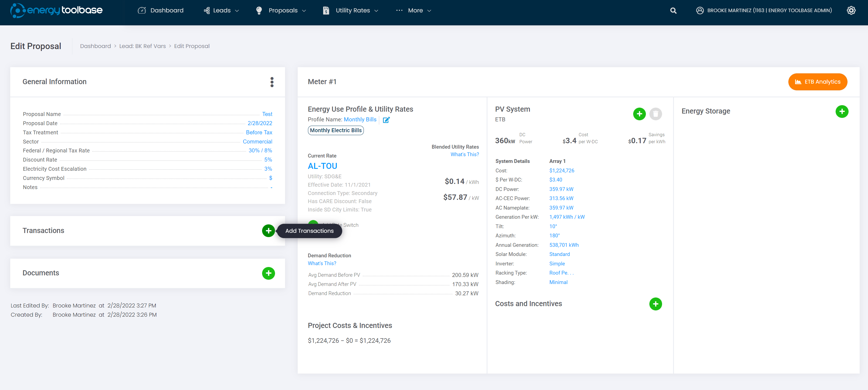This screenshot has height=390, width=868.
Task: Click the user profile avatar icon
Action: [x=700, y=11]
